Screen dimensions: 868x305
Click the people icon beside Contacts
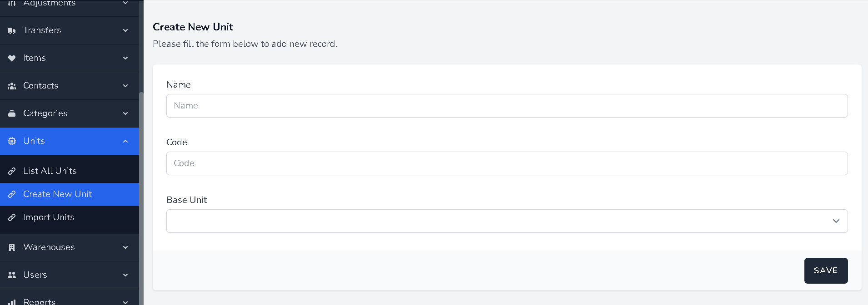pos(12,86)
